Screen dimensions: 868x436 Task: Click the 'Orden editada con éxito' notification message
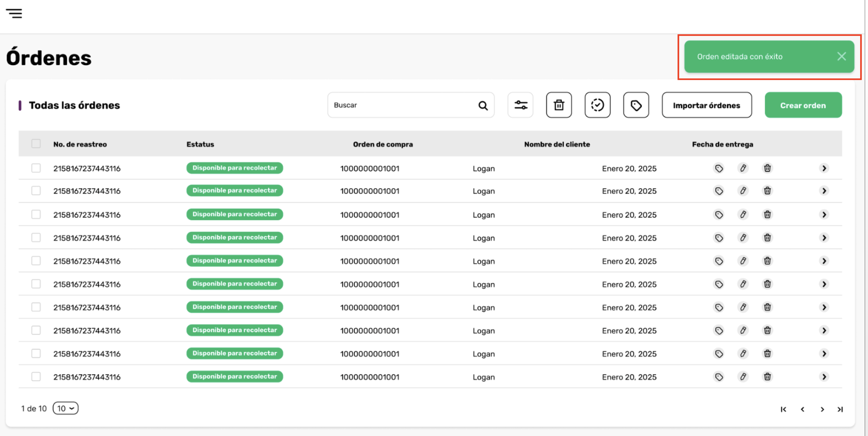740,57
